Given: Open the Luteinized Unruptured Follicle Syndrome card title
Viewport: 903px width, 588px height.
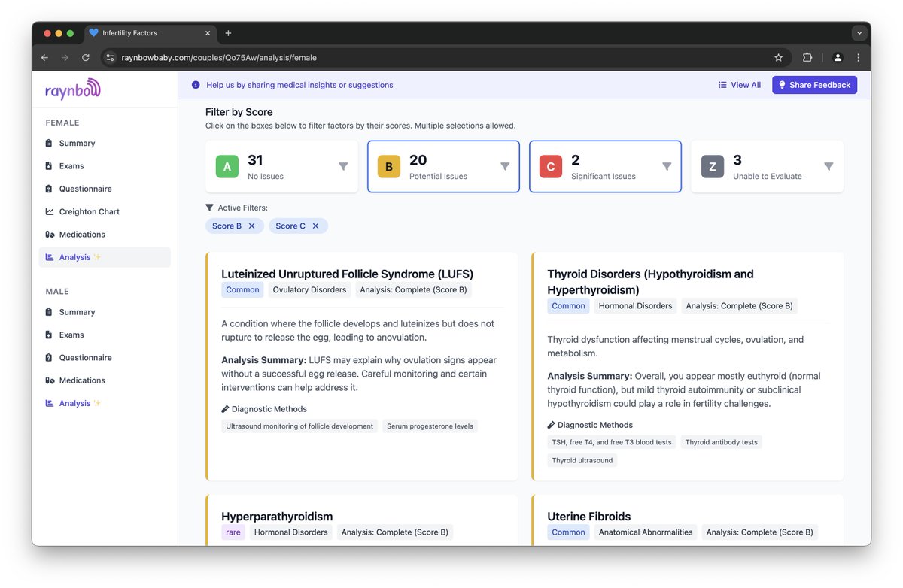Looking at the screenshot, I should coord(347,274).
